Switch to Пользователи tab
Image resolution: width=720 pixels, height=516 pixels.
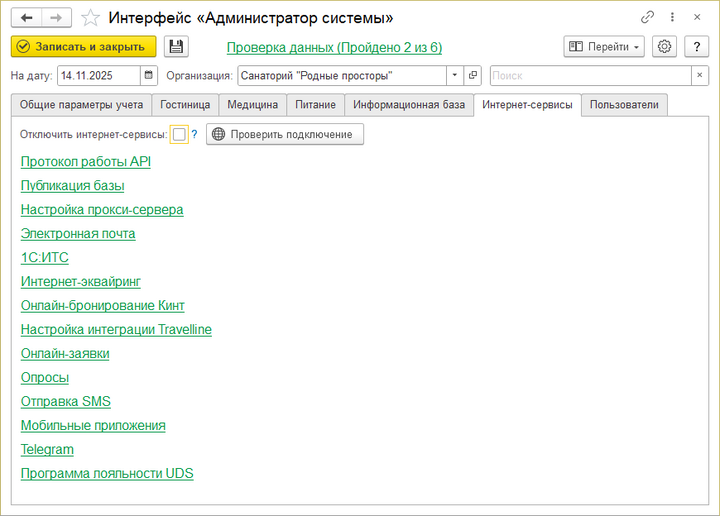pos(624,105)
